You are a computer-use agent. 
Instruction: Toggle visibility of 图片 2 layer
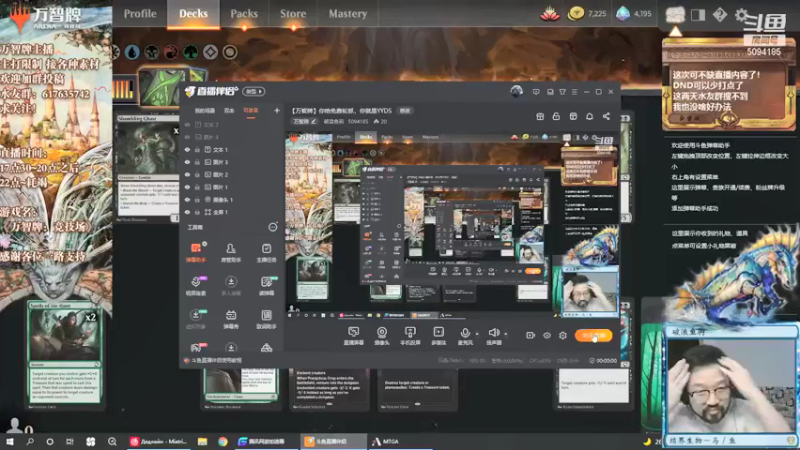[x=187, y=174]
